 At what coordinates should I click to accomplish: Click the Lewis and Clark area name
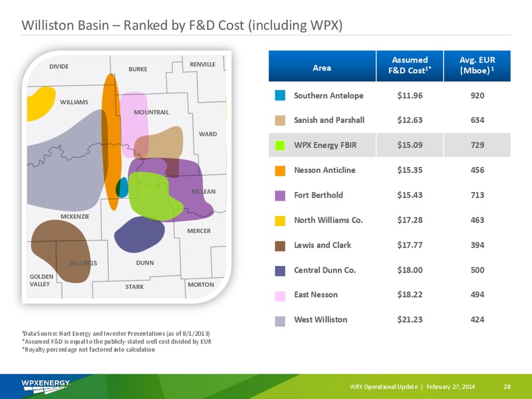click(323, 245)
